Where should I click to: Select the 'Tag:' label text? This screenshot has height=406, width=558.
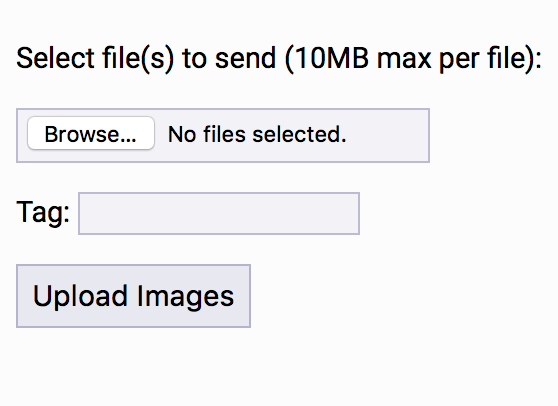pyautogui.click(x=43, y=212)
